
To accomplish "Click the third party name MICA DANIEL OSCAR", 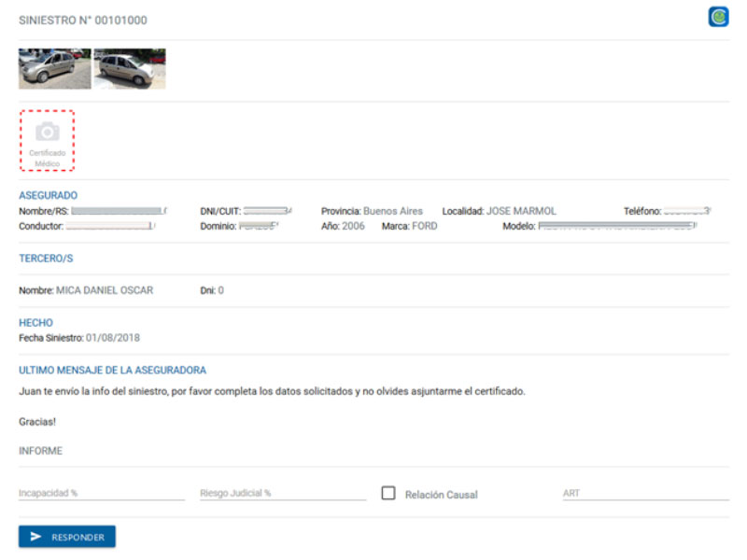I will [x=105, y=290].
